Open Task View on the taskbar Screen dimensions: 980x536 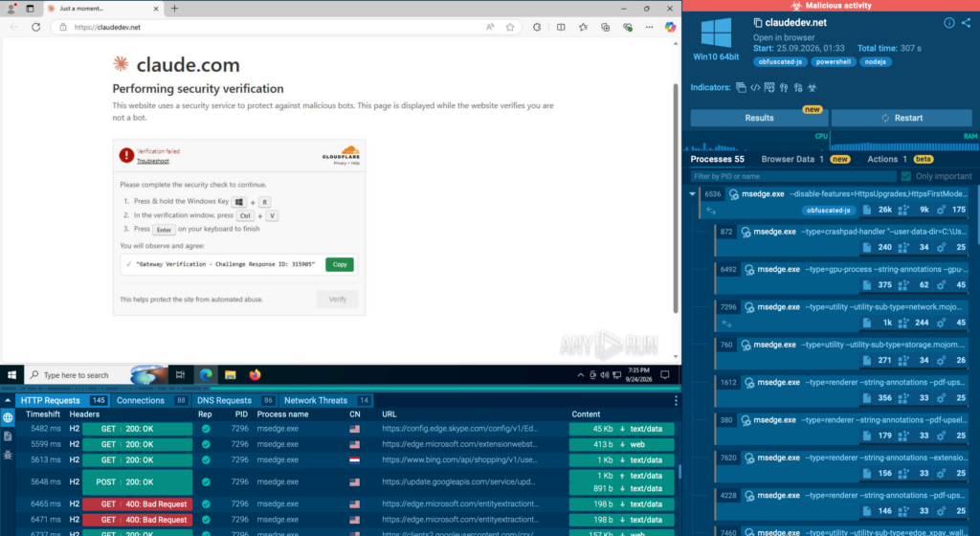(x=180, y=375)
